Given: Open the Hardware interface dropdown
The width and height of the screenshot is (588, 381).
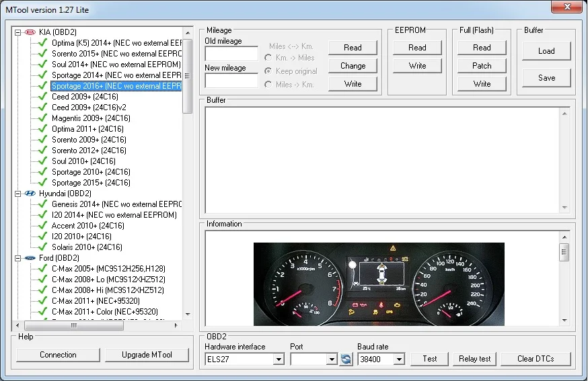Looking at the screenshot, I should tap(279, 359).
